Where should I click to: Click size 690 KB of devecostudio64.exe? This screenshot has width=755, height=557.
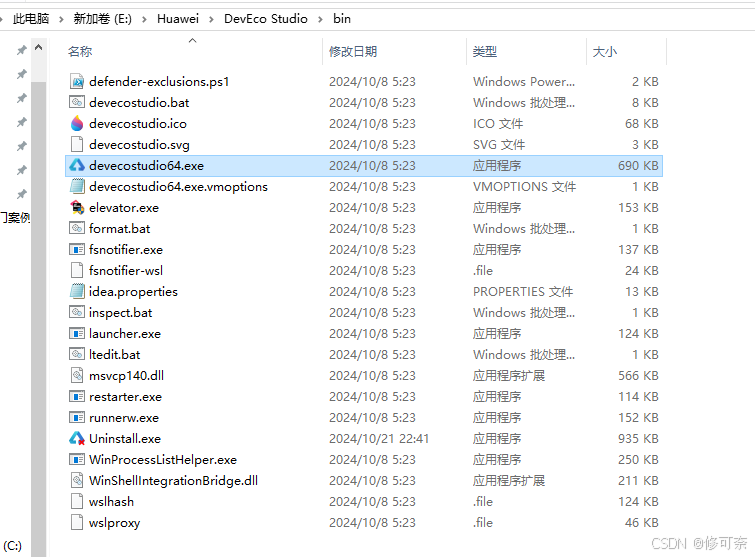(638, 166)
